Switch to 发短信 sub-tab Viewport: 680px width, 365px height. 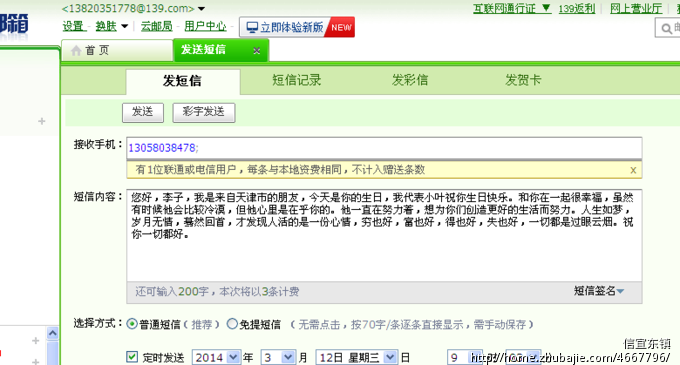[183, 81]
